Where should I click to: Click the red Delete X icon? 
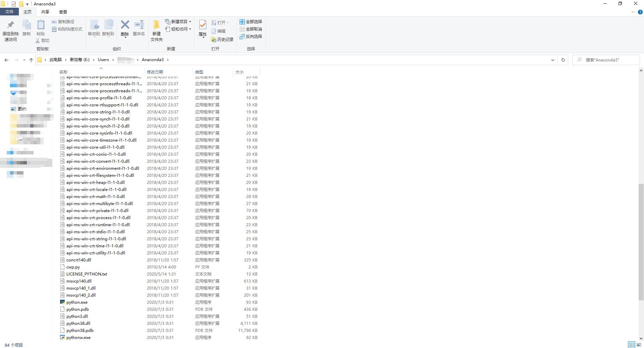(x=125, y=24)
